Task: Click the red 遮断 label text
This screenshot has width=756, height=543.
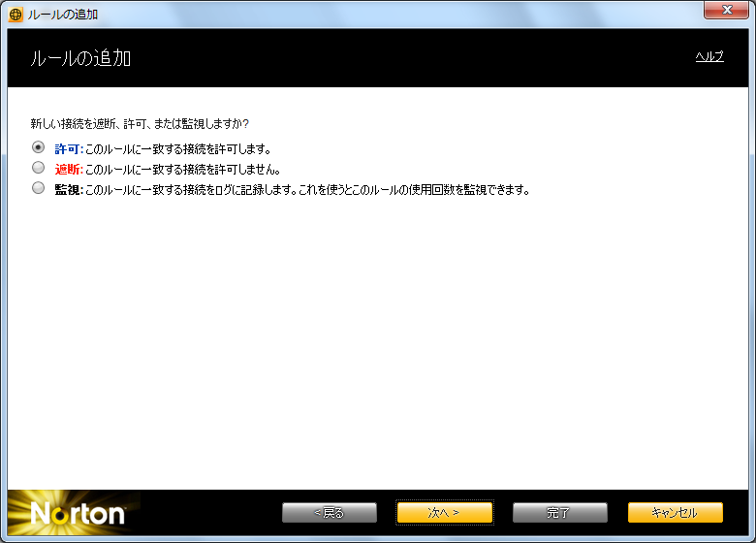Action: [68, 170]
